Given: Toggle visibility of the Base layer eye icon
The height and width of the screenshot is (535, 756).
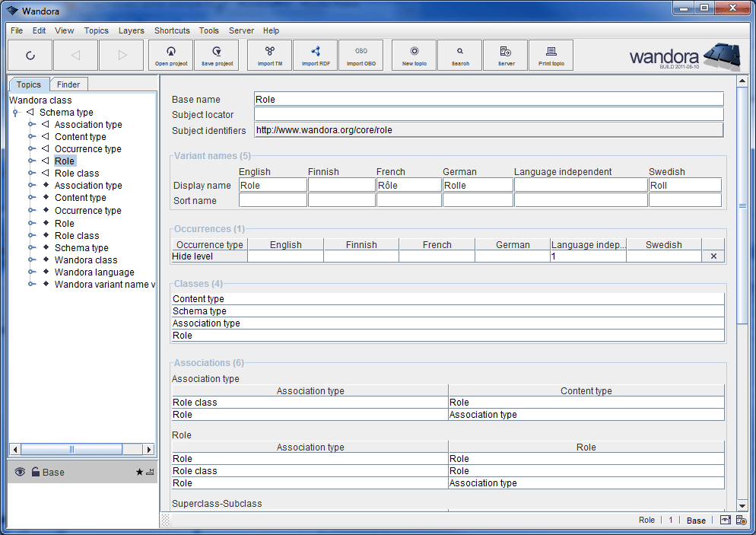Looking at the screenshot, I should (20, 472).
